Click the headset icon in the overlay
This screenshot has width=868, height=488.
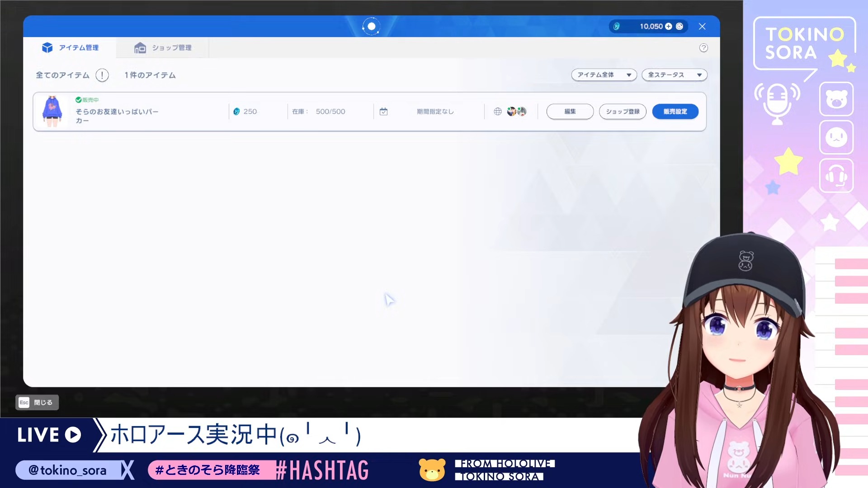[836, 176]
